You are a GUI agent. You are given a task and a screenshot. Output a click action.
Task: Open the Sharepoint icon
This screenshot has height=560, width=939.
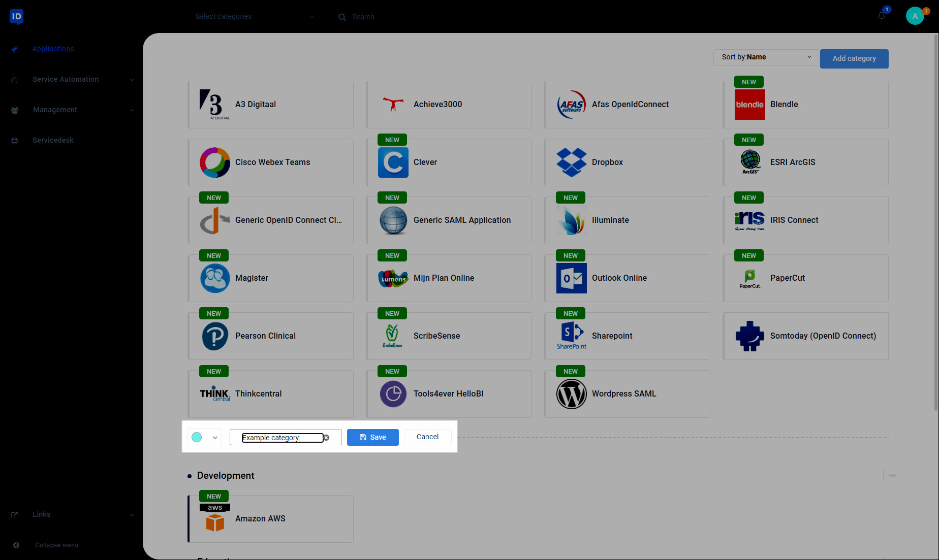click(572, 336)
